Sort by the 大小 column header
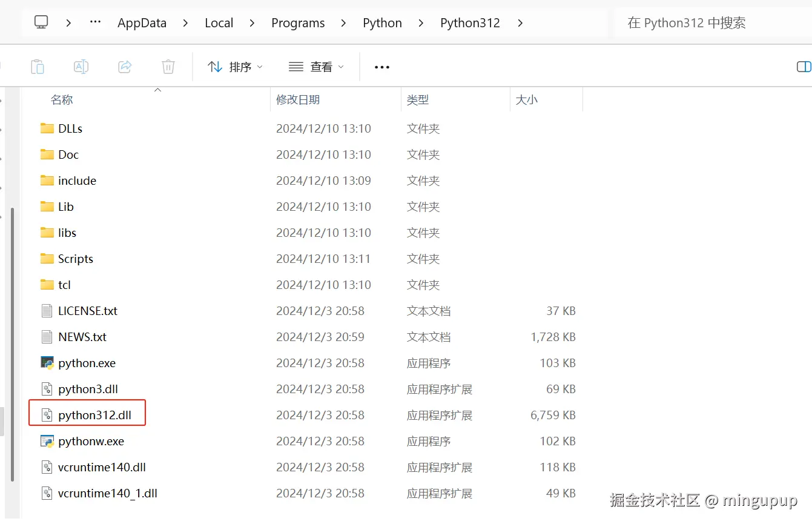This screenshot has width=812, height=524. pyautogui.click(x=526, y=100)
